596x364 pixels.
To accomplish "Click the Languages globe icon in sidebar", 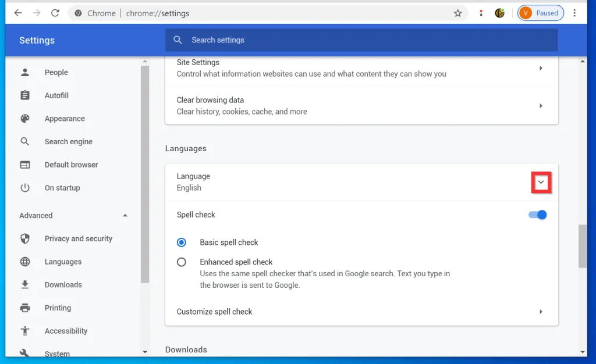I will (x=25, y=262).
